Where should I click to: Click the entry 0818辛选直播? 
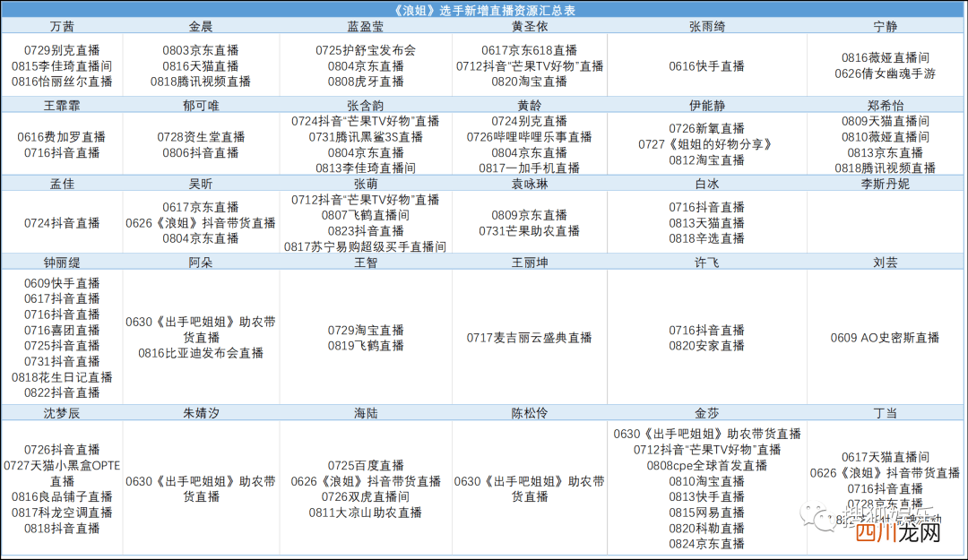coord(707,238)
